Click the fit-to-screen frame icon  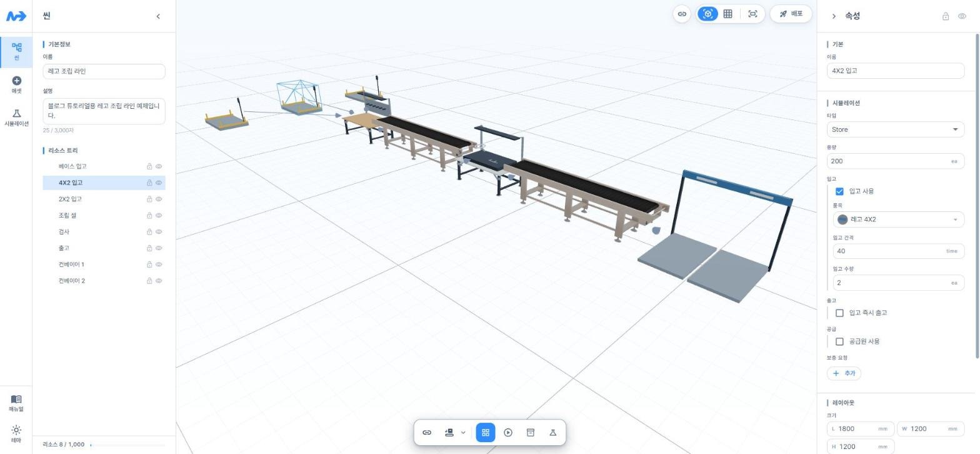click(x=753, y=14)
